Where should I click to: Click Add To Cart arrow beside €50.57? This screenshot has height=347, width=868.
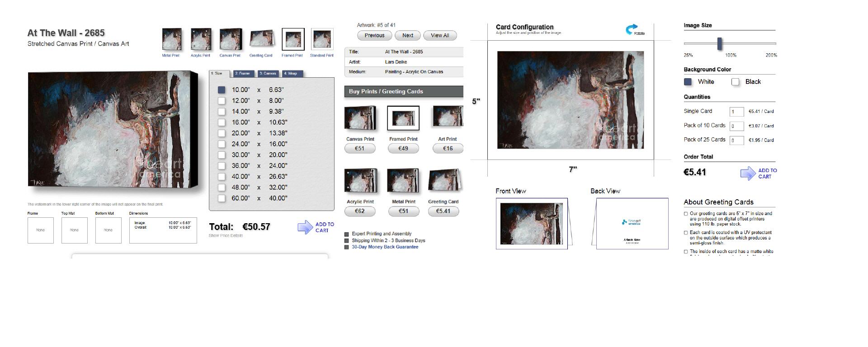[306, 227]
